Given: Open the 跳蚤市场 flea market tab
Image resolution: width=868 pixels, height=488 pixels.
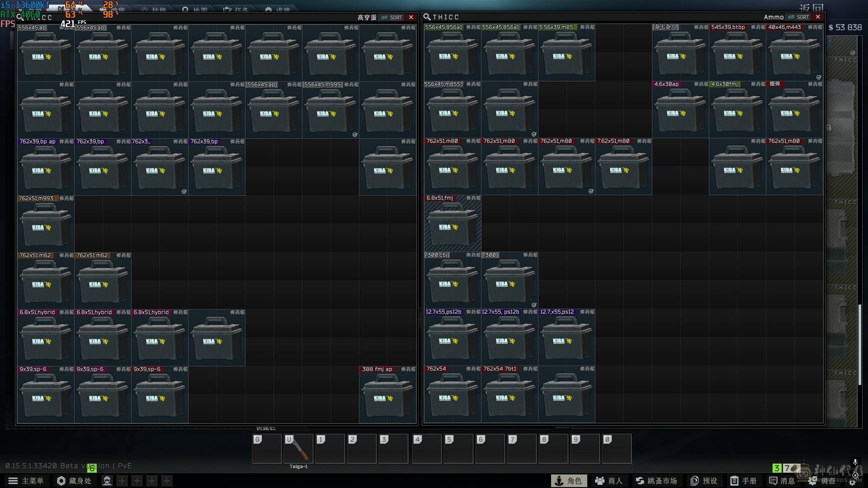Looking at the screenshot, I should point(656,481).
